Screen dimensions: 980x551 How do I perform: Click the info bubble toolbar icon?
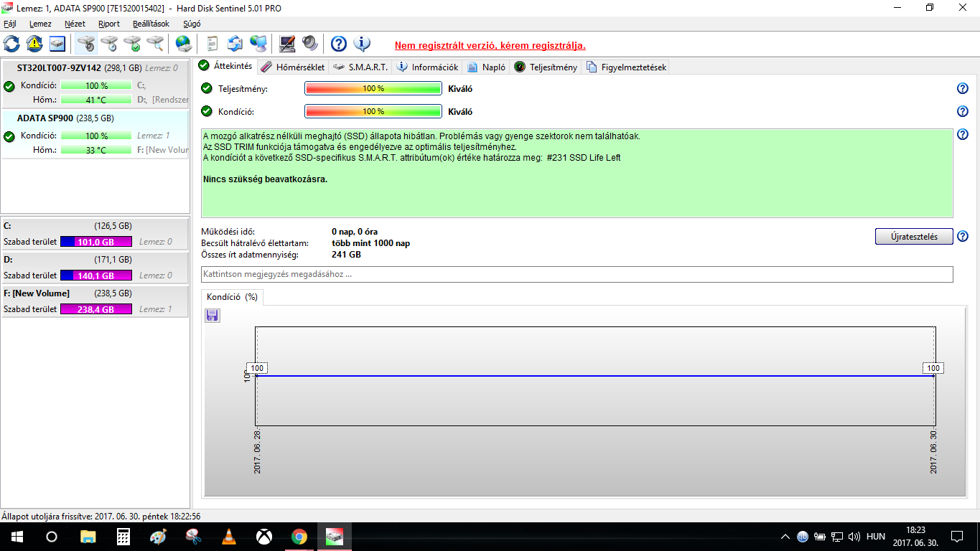coord(362,44)
